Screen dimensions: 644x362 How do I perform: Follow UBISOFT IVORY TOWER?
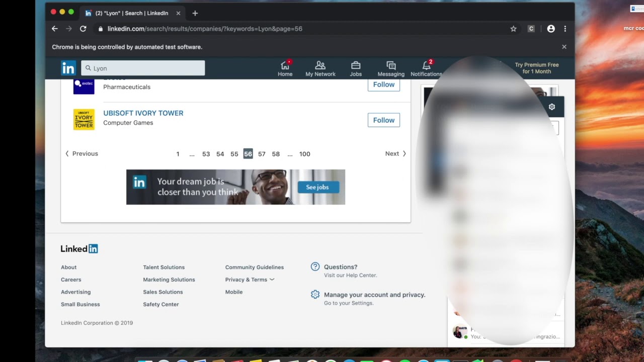[384, 120]
